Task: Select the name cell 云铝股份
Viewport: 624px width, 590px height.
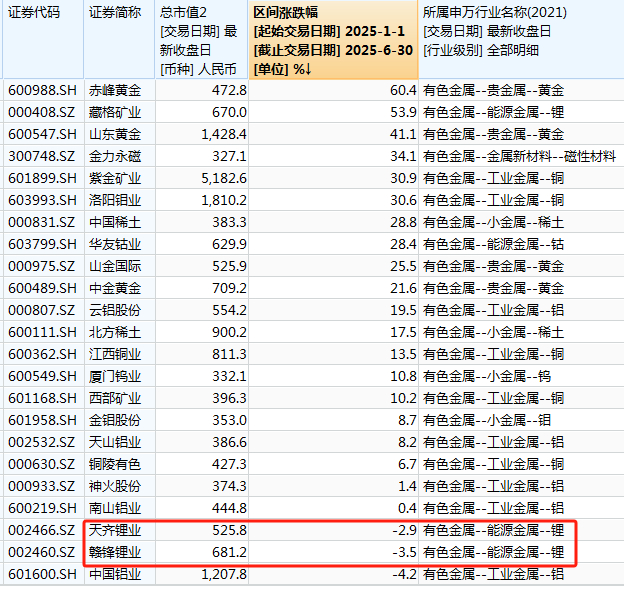Action: tap(115, 310)
